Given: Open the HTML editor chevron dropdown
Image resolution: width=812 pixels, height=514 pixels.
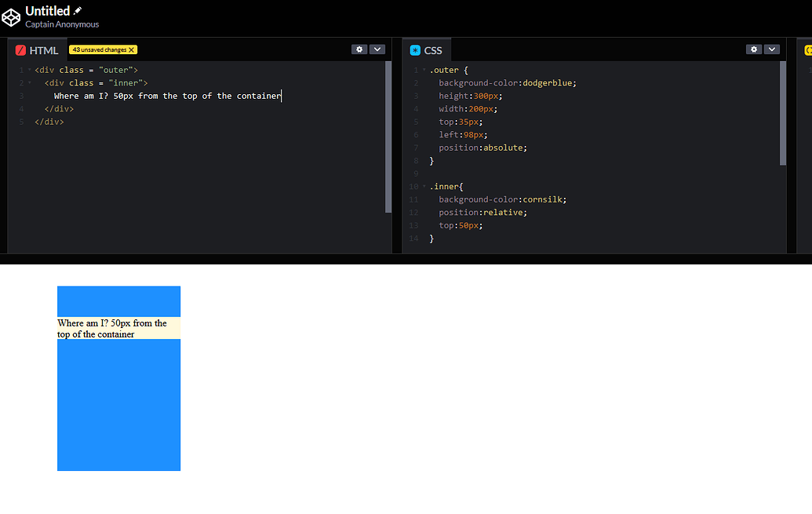Looking at the screenshot, I should (377, 49).
